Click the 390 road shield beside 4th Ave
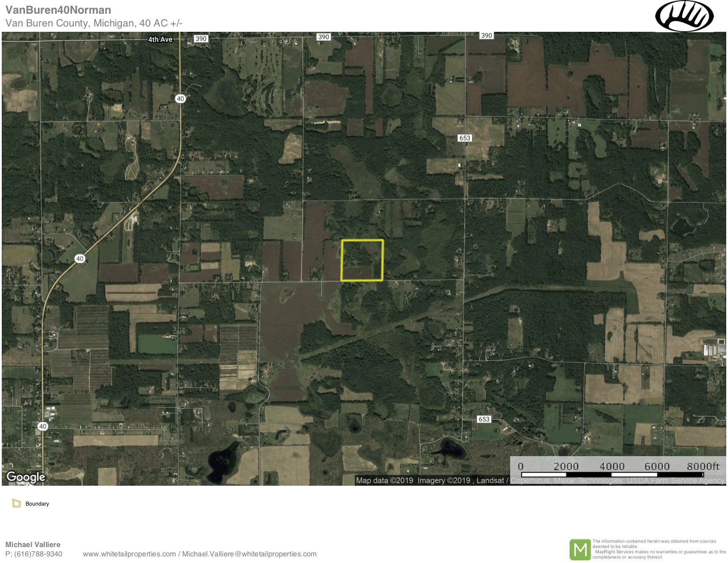728x563 pixels. pyautogui.click(x=201, y=39)
